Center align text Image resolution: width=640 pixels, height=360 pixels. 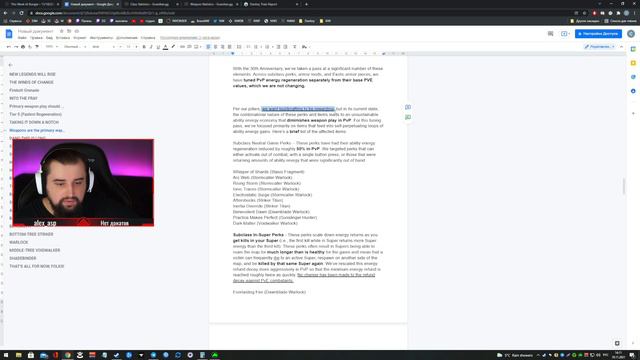coord(216,47)
